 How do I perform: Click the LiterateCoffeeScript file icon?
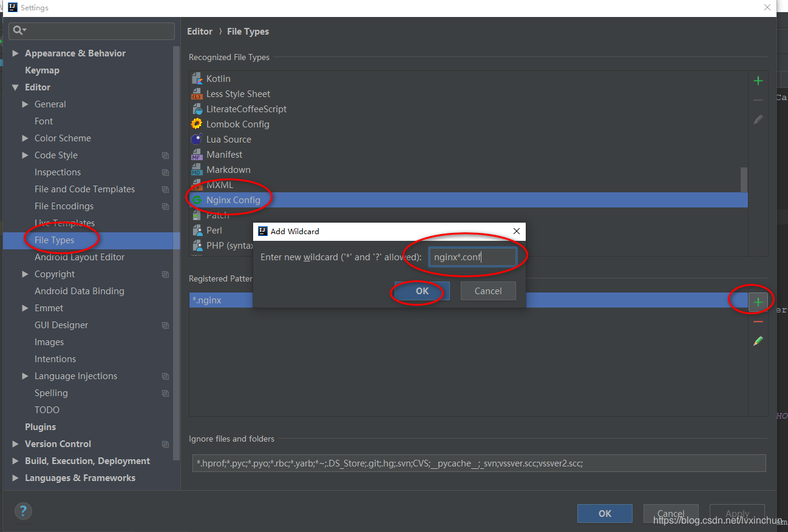coord(197,109)
